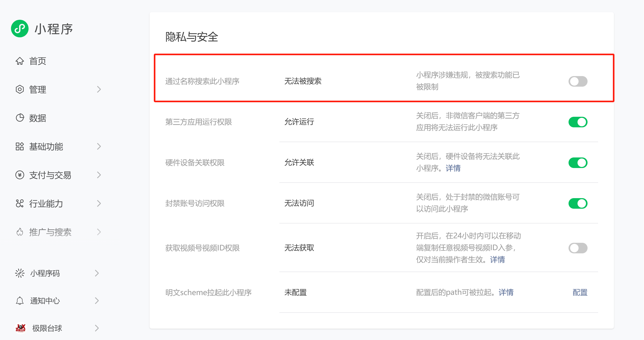Click the flame icon beside 推广与搜索
644x340 pixels.
coord(20,232)
